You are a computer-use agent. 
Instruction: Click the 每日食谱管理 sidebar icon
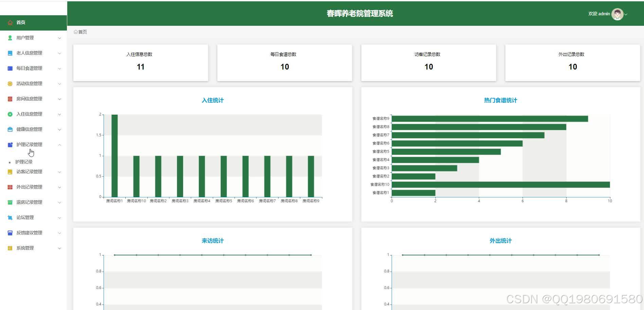coord(10,68)
